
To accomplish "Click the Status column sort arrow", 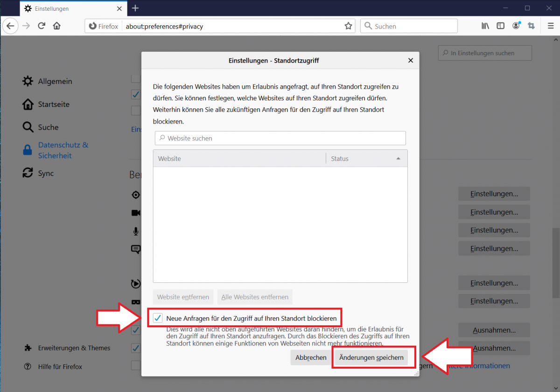I will (399, 158).
